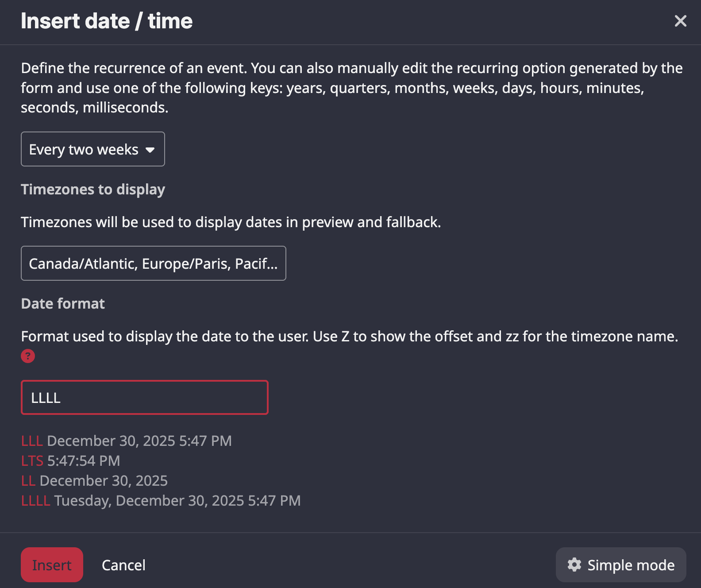
Task: Click the Insert date / time title
Action: (107, 21)
